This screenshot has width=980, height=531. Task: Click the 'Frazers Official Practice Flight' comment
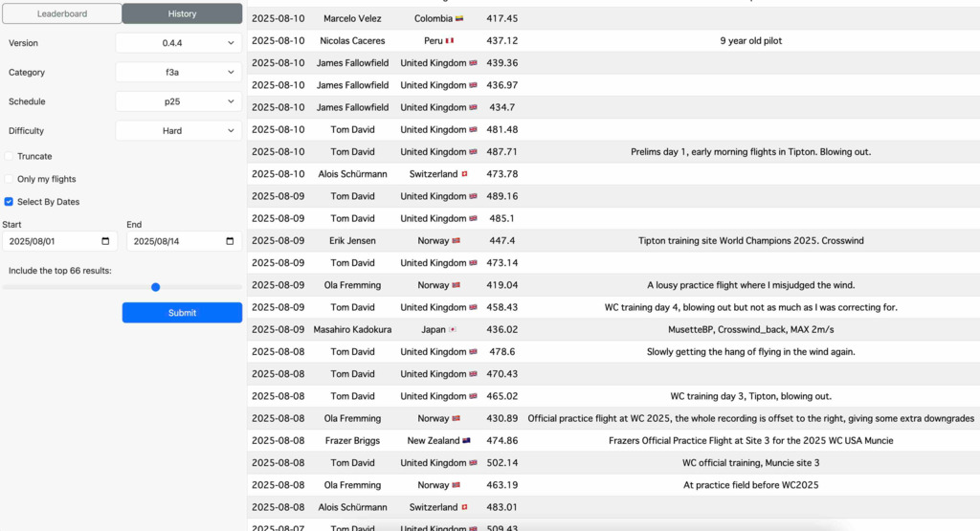click(x=750, y=440)
